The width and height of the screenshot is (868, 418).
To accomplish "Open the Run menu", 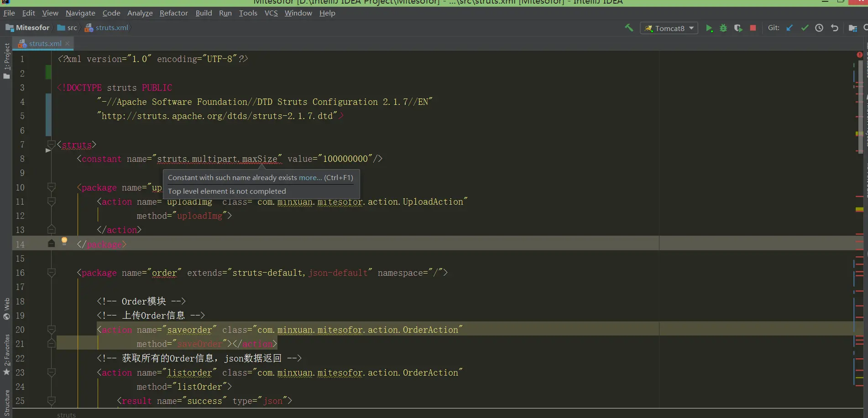I will pyautogui.click(x=225, y=13).
